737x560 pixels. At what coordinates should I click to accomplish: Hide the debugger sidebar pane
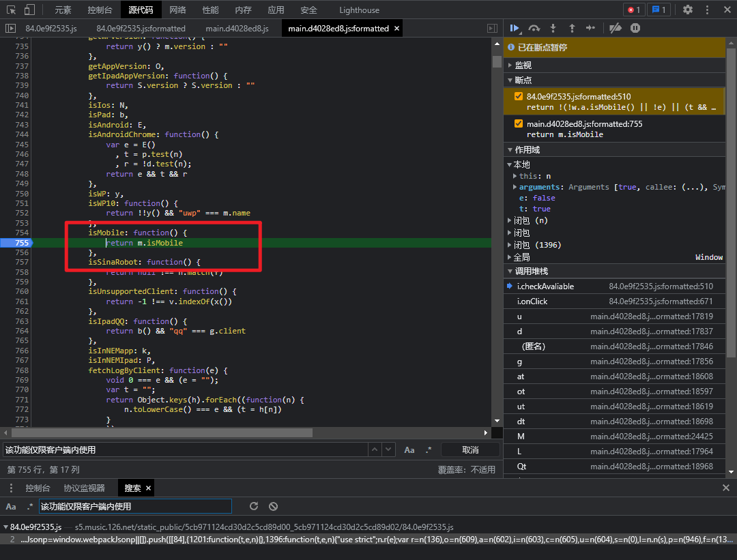pos(492,29)
